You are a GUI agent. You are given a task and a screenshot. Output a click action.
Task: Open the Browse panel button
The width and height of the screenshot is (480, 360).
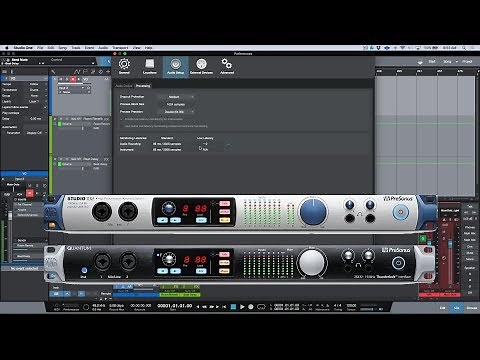pyautogui.click(x=472, y=308)
